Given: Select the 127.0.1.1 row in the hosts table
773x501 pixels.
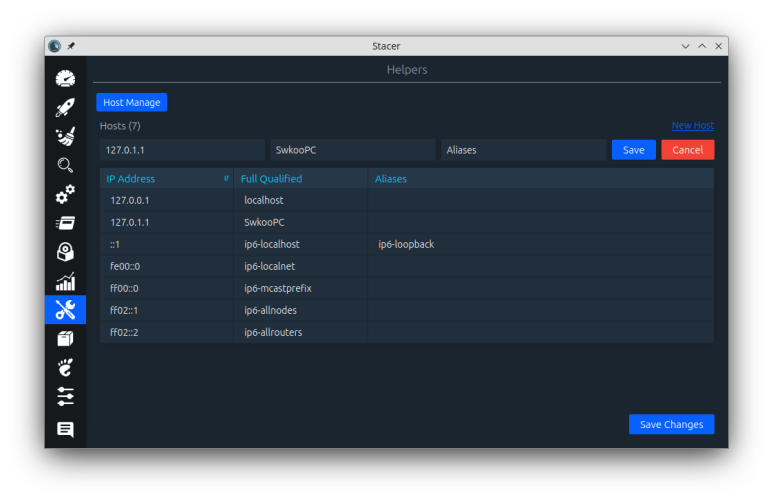Looking at the screenshot, I should (x=407, y=222).
